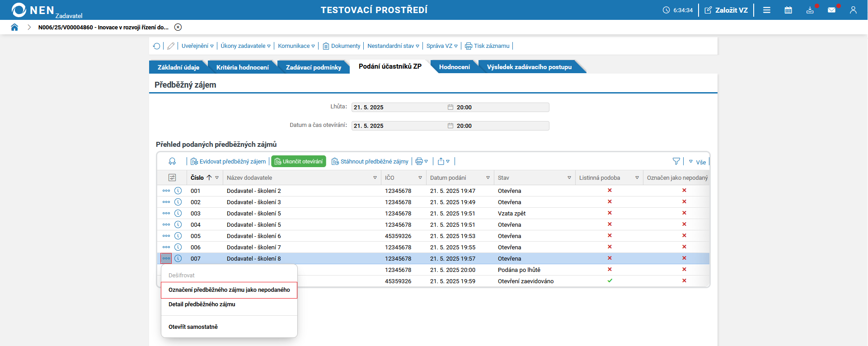The image size is (868, 346).
Task: Expand the Nestandardní stav menu
Action: (x=393, y=46)
